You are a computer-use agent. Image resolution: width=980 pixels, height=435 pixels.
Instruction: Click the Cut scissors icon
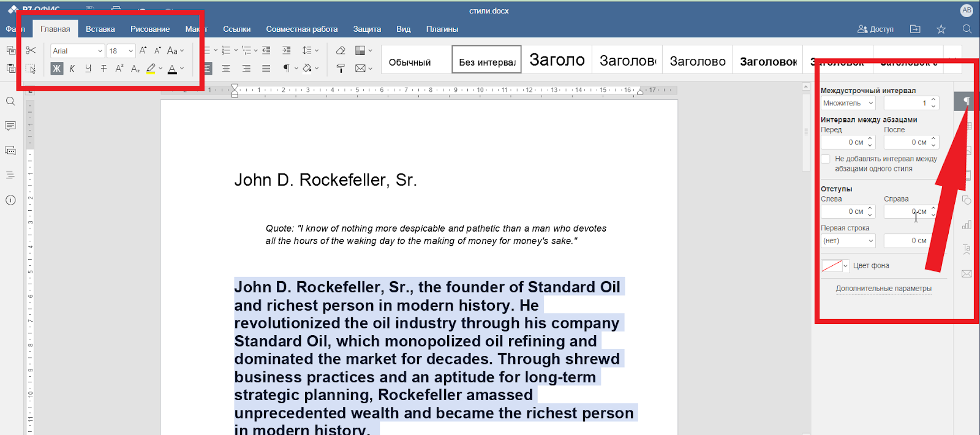[31, 50]
